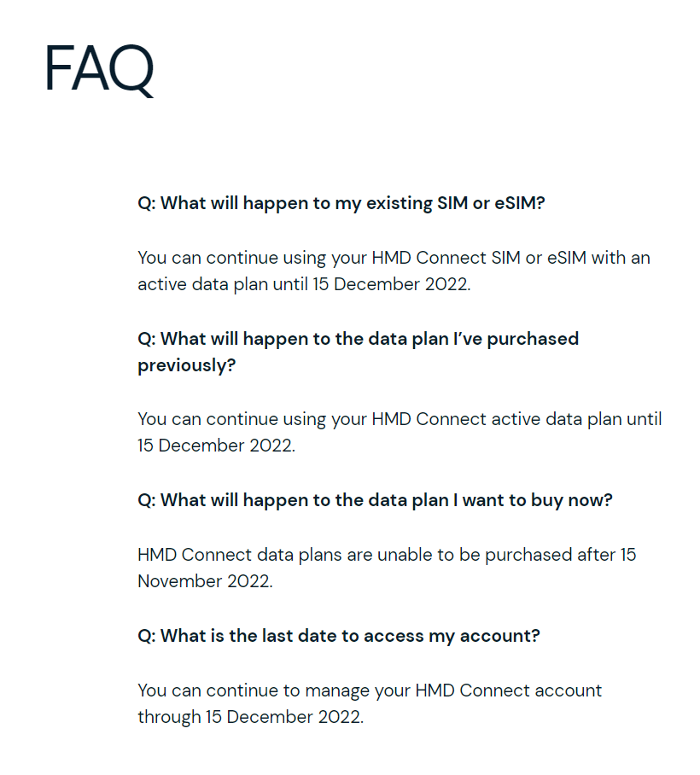The image size is (700, 775).
Task: Click the 'November 2022.' text
Action: point(205,581)
